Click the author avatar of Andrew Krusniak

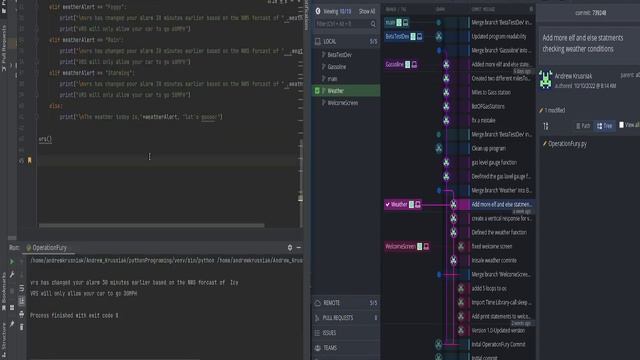pos(545,80)
